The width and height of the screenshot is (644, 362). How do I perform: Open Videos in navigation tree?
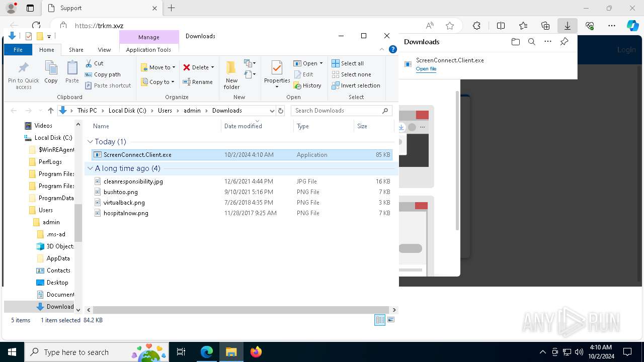click(43, 126)
